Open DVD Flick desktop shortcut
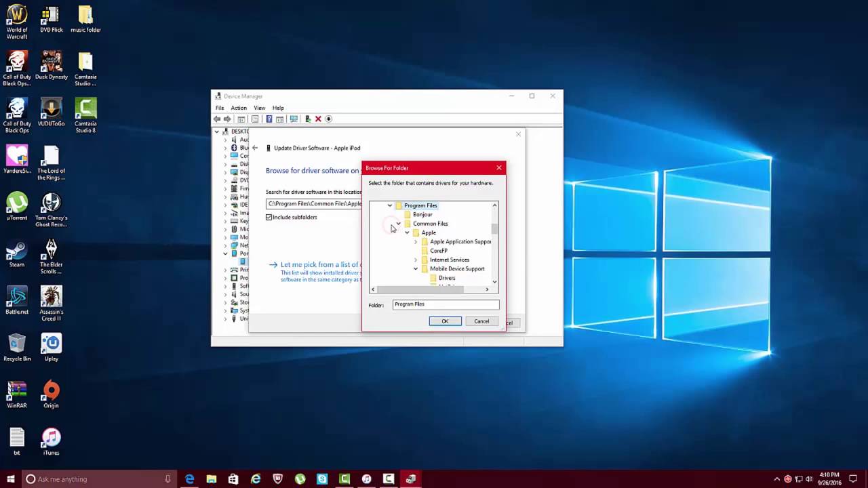868x488 pixels. (x=52, y=20)
